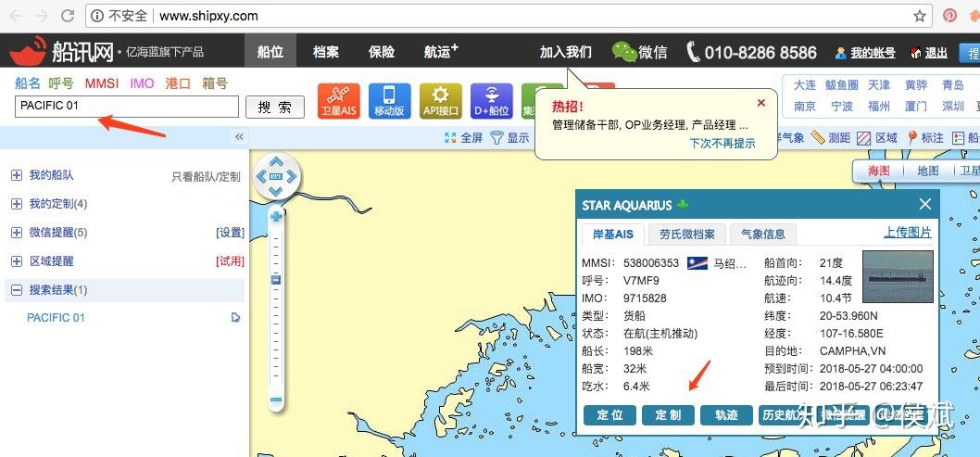The width and height of the screenshot is (980, 457).
Task: Click the 上传图片 upload link
Action: click(908, 233)
